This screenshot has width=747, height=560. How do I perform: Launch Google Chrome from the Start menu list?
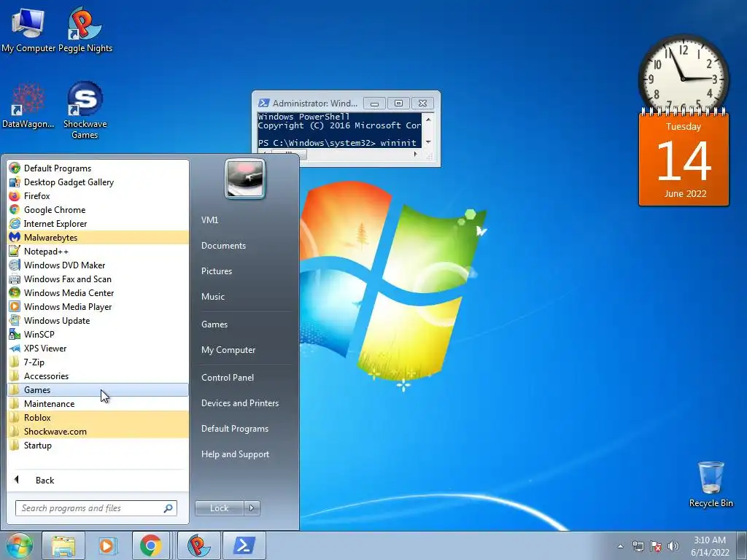tap(98, 209)
